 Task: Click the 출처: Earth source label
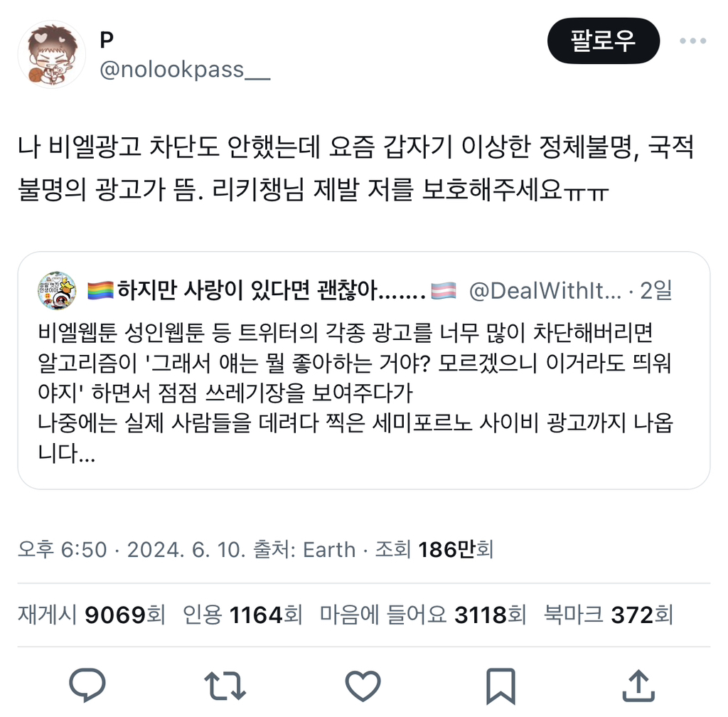[304, 550]
